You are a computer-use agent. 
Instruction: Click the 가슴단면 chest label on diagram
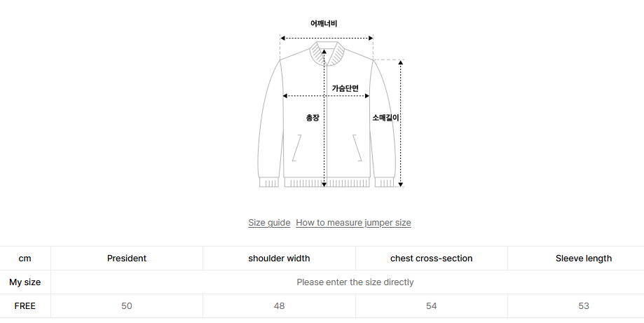[345, 88]
